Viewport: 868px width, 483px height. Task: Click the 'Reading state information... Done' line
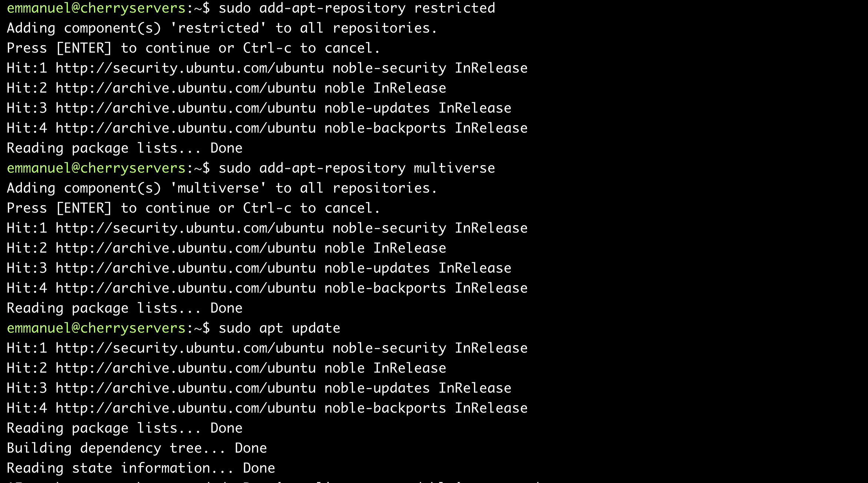pos(141,468)
